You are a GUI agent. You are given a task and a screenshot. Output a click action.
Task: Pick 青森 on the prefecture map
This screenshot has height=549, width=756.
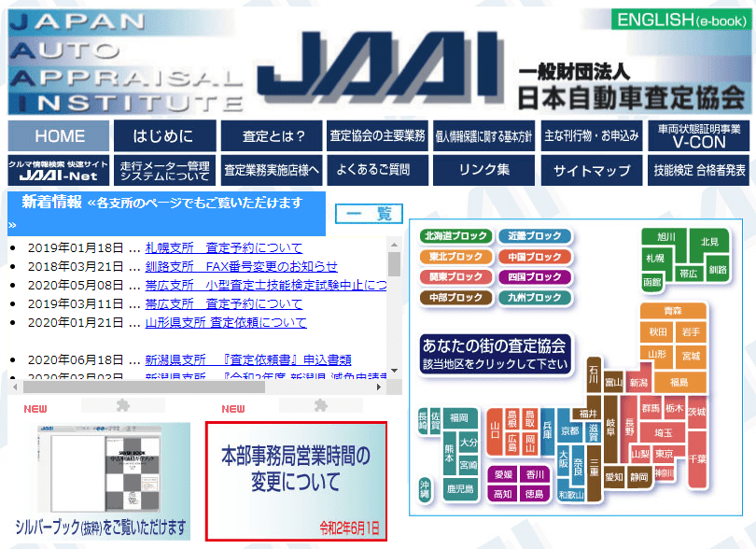point(672,311)
